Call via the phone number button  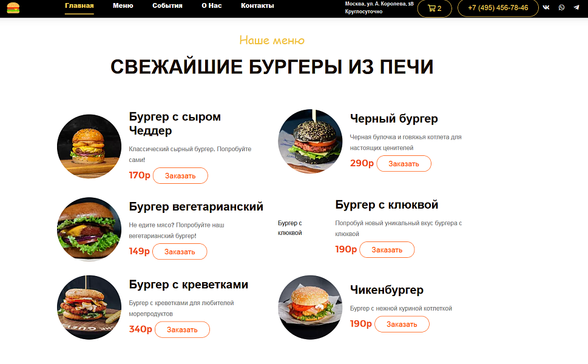coord(498,8)
